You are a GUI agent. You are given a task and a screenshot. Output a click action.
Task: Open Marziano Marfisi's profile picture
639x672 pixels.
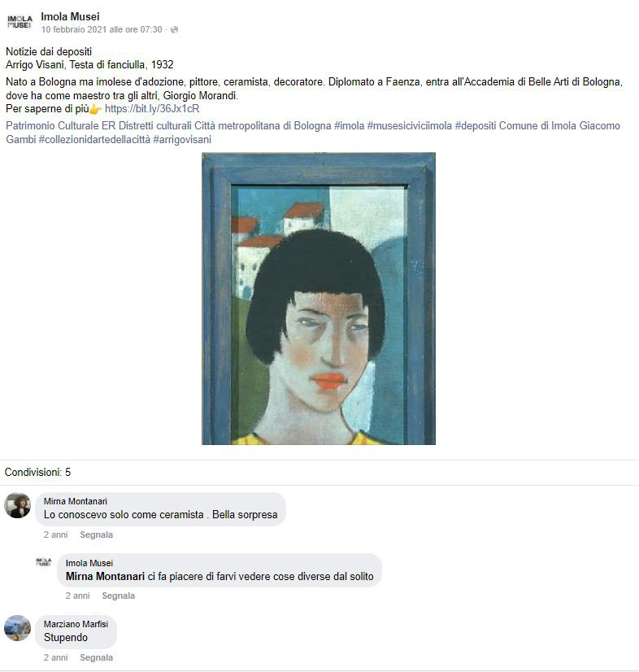18,628
